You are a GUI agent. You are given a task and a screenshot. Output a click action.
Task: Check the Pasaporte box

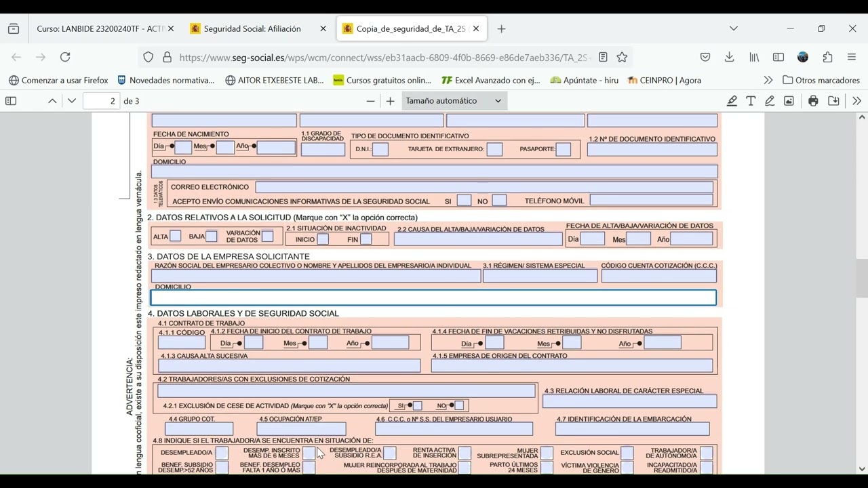pos(563,149)
